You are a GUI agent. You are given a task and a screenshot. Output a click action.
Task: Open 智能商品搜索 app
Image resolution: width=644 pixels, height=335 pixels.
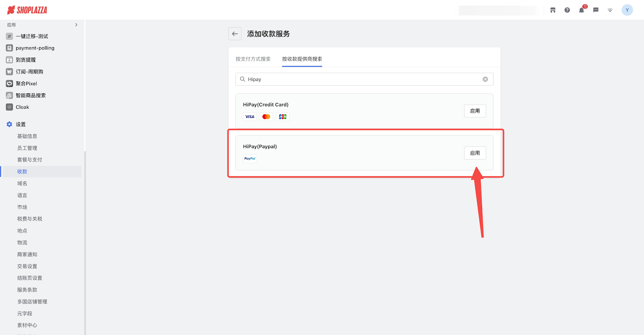[x=31, y=95]
